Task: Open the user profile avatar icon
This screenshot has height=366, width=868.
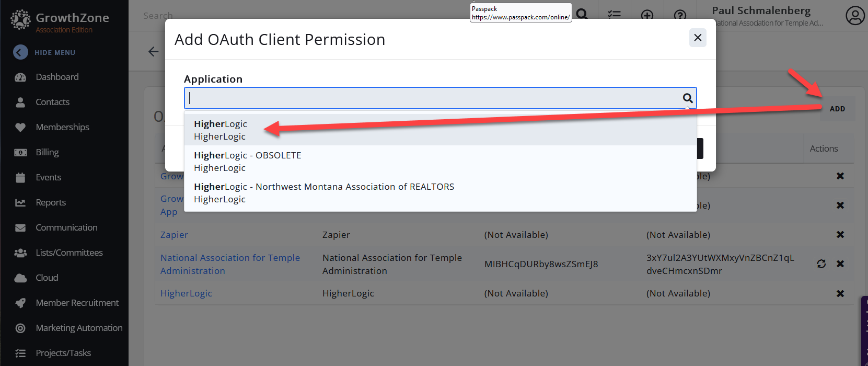Action: [855, 16]
